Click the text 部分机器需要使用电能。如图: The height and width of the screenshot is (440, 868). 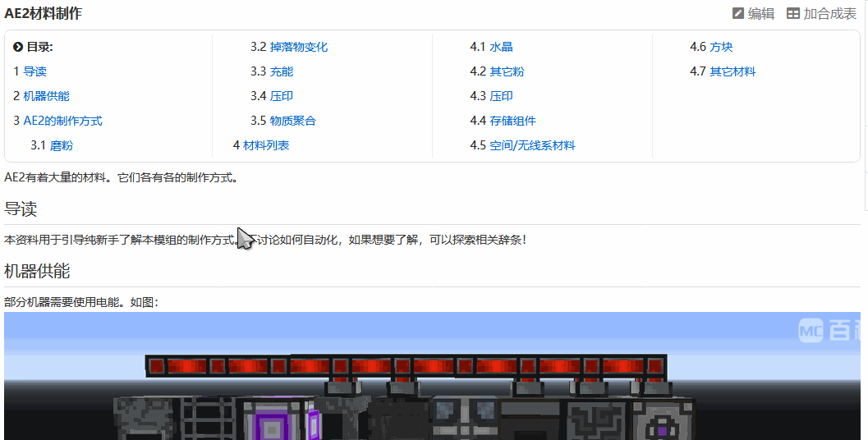pos(81,302)
